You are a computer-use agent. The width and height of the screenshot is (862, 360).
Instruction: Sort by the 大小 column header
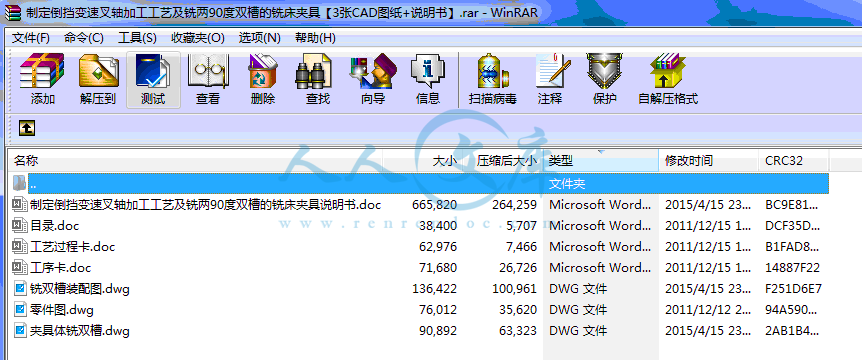pos(423,161)
